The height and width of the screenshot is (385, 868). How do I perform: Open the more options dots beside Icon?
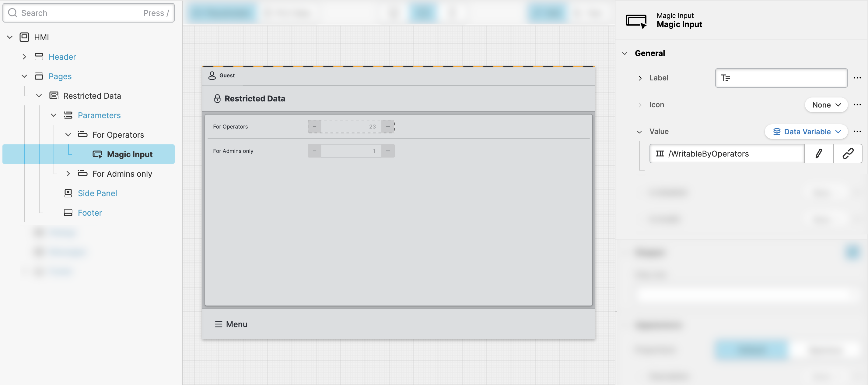[x=857, y=104]
